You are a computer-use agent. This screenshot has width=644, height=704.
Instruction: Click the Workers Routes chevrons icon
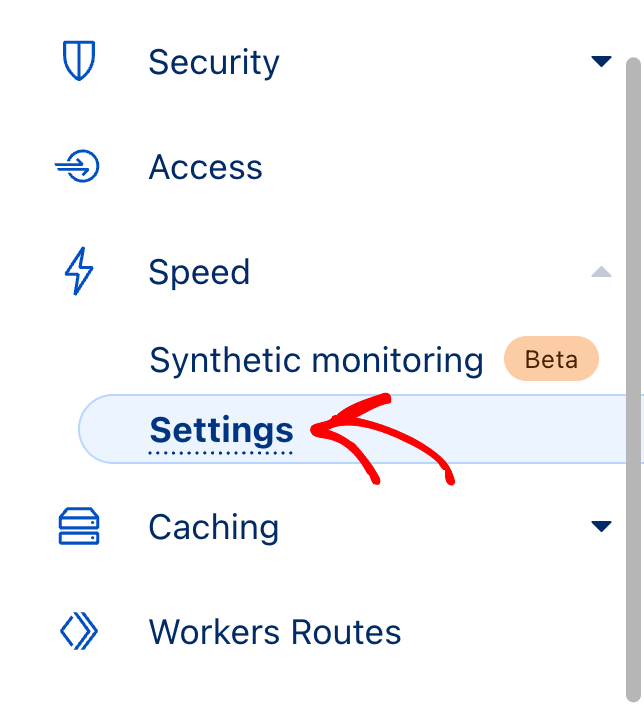point(78,632)
